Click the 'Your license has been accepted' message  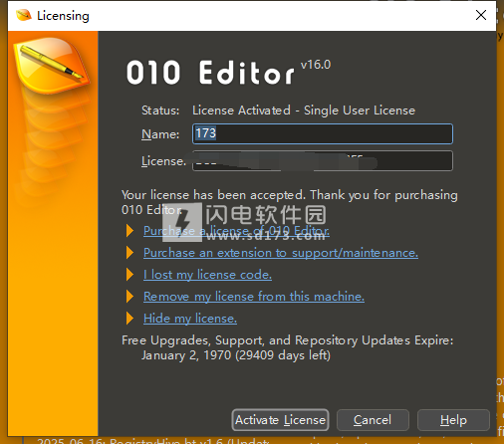tap(289, 202)
